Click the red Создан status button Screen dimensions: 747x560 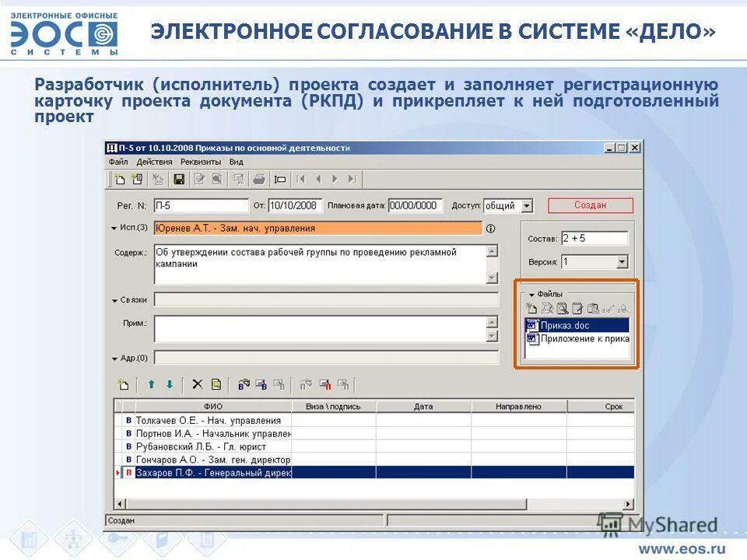[x=591, y=205]
